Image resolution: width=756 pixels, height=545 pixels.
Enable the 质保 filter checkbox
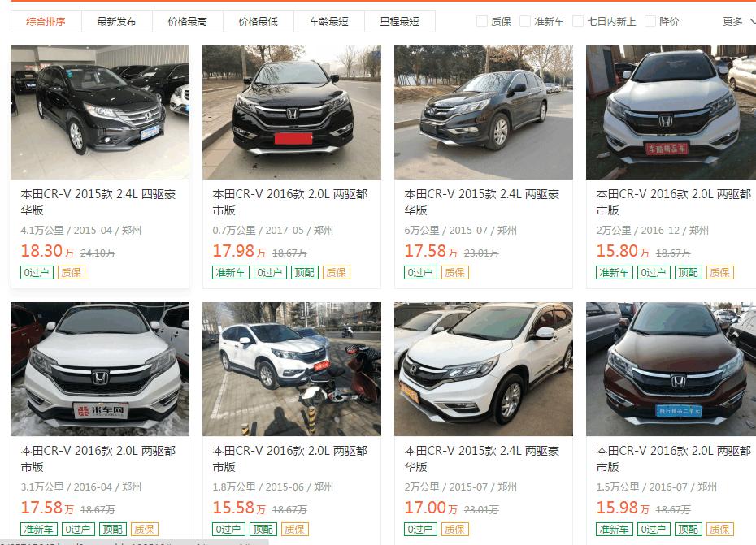pyautogui.click(x=482, y=21)
